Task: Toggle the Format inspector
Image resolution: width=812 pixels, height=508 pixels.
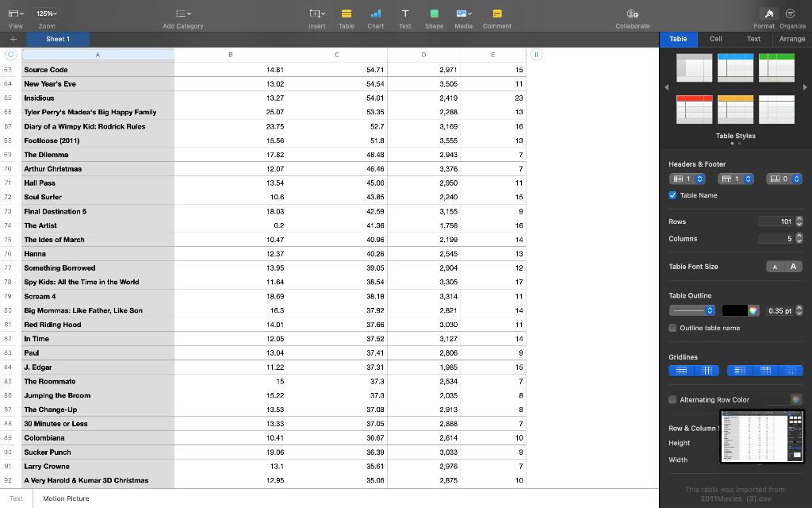Action: click(769, 13)
